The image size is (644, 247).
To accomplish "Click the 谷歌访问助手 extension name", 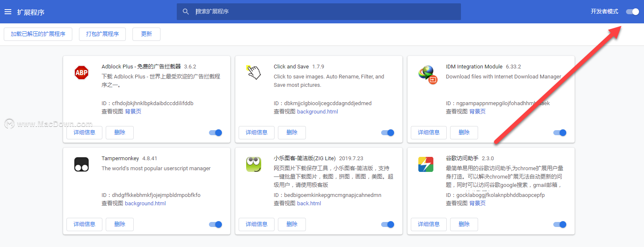I will tap(462, 159).
